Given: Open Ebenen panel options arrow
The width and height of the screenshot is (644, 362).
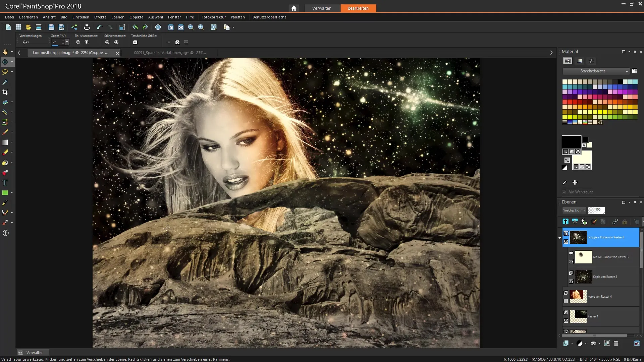Looking at the screenshot, I should (x=629, y=202).
